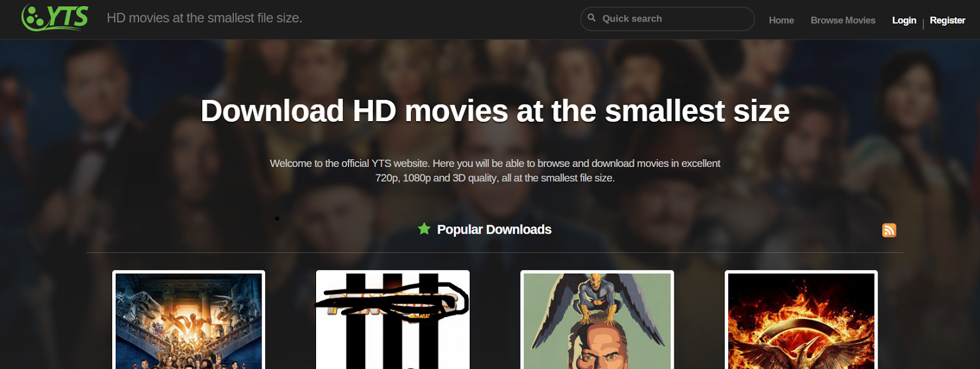
Task: Open the Register link
Action: pyautogui.click(x=948, y=20)
